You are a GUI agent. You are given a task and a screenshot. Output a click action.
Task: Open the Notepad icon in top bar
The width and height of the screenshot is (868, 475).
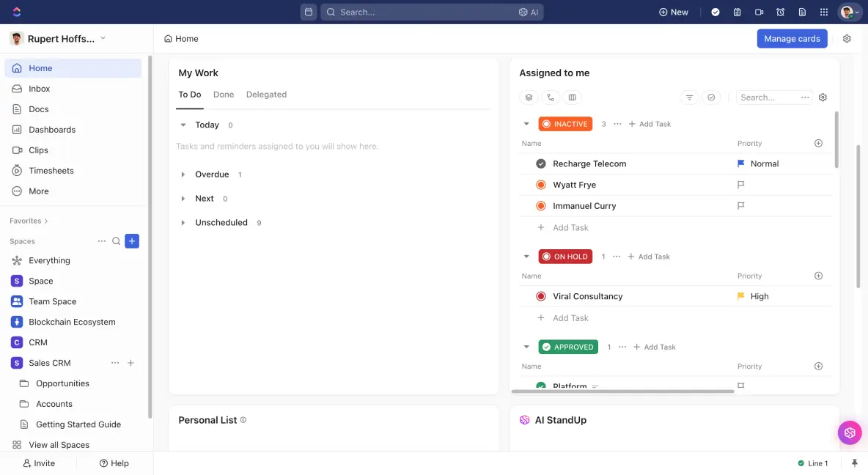click(738, 12)
